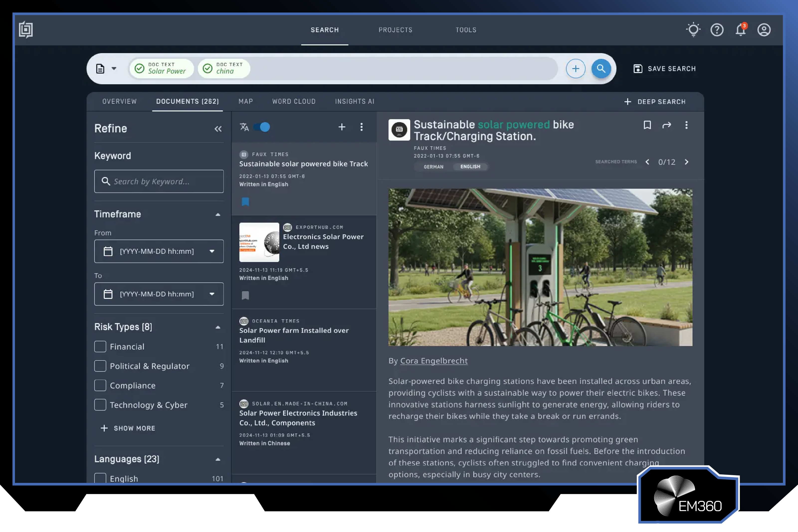The image size is (798, 532).
Task: Open author Cora Engelbrecht link
Action: 434,361
